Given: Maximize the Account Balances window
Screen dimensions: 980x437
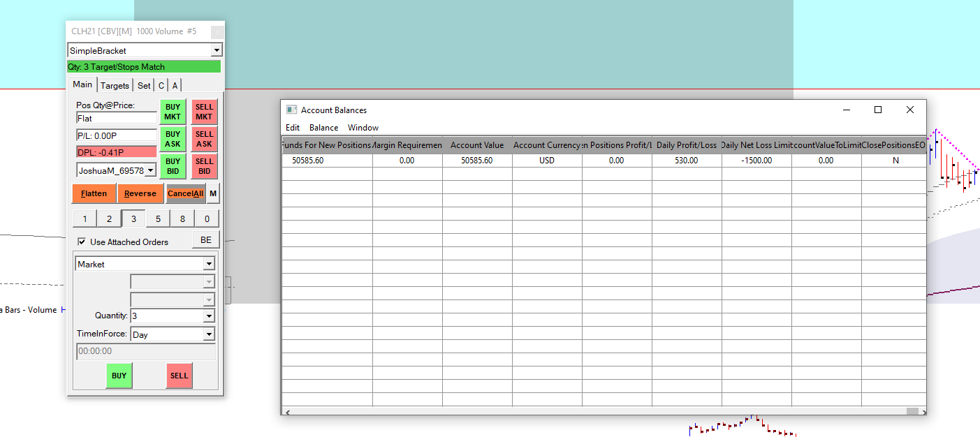Looking at the screenshot, I should tap(878, 110).
